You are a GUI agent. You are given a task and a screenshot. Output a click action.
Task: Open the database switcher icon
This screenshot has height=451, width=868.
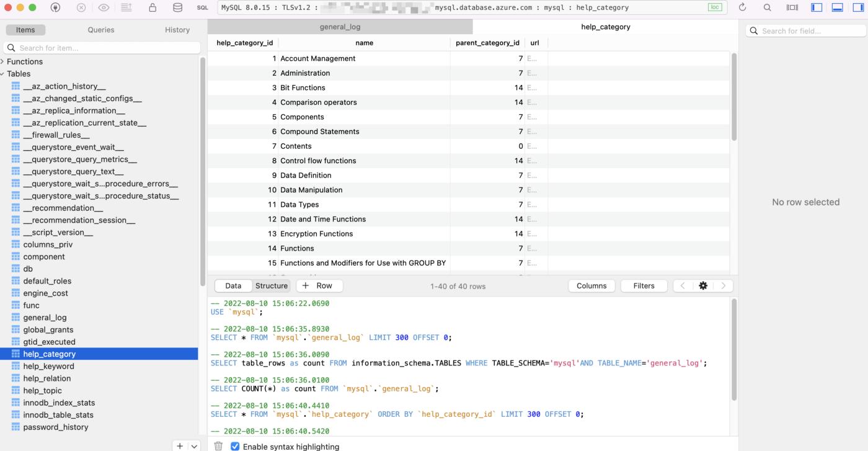178,7
